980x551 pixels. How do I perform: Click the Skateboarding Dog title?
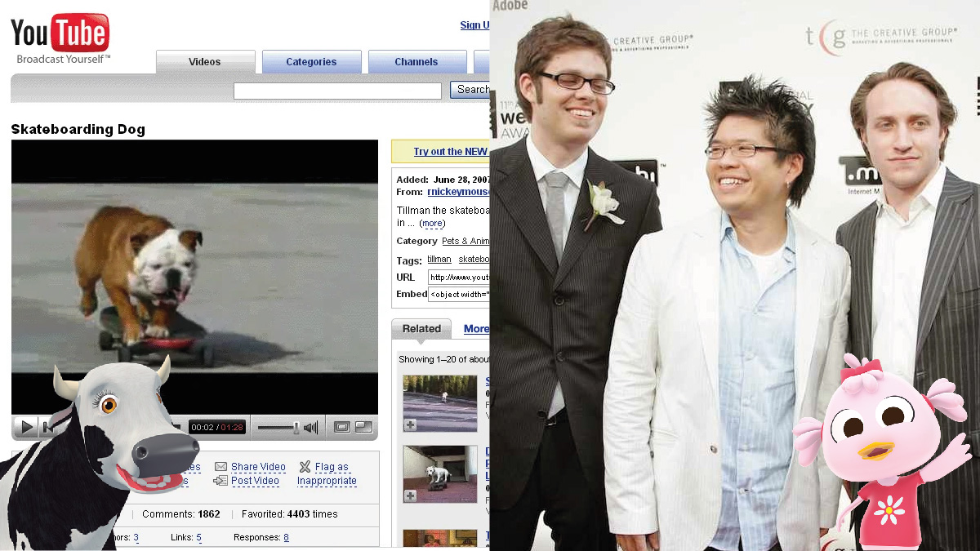point(78,129)
